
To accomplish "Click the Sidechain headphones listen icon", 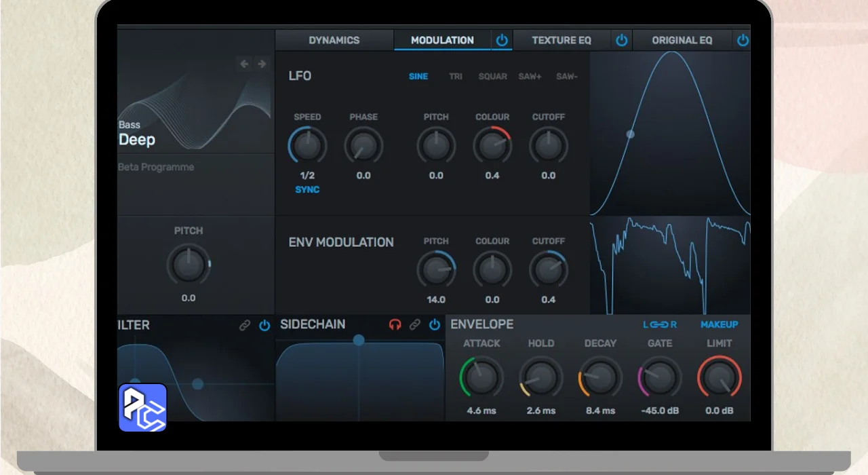I will 395,325.
